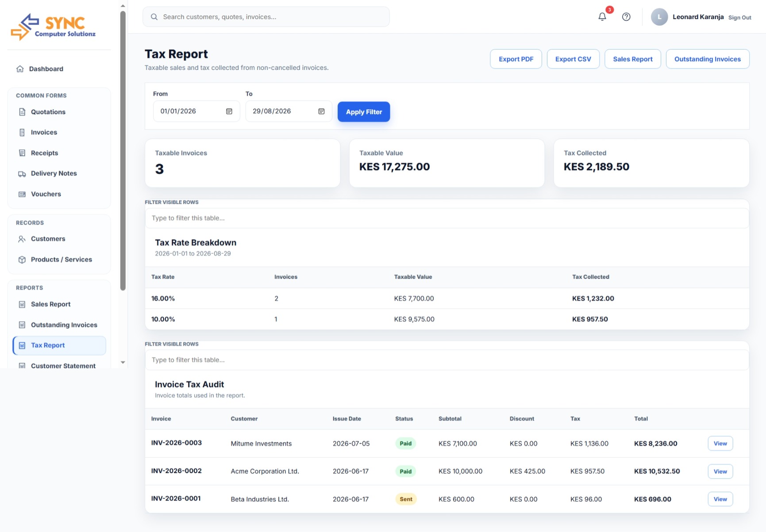
Task: Click the Acme Corporation Ltd. customer name
Action: (x=265, y=471)
